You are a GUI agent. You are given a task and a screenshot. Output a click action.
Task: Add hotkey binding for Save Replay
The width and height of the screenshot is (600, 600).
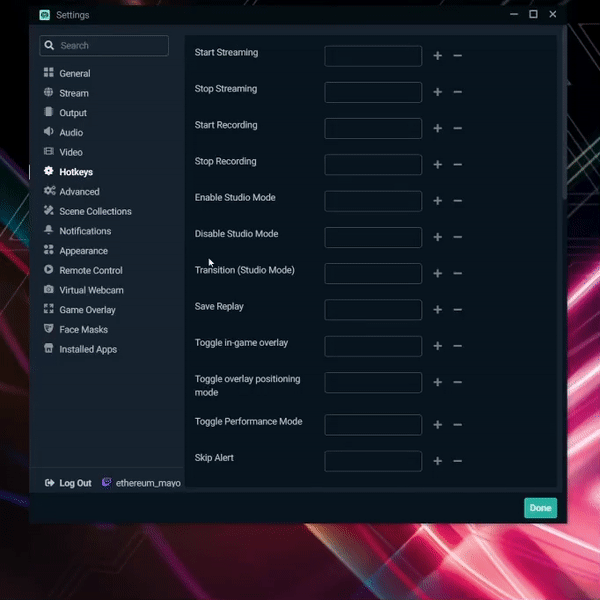[x=438, y=310]
